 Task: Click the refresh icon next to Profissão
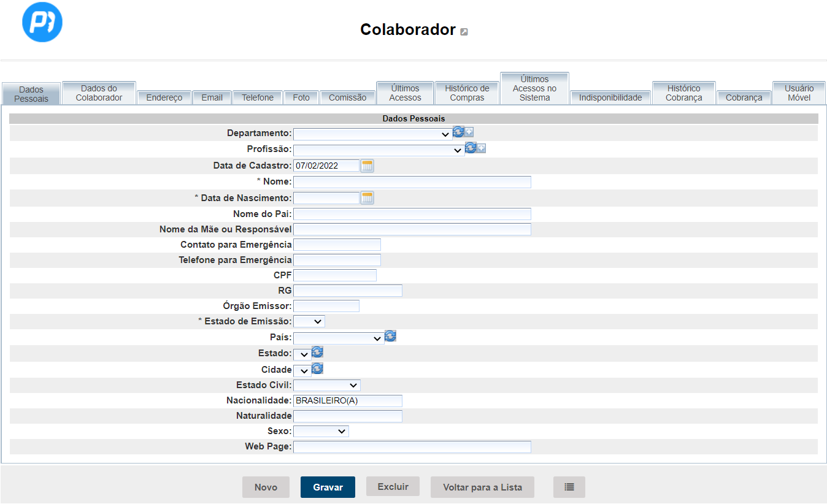coord(470,148)
